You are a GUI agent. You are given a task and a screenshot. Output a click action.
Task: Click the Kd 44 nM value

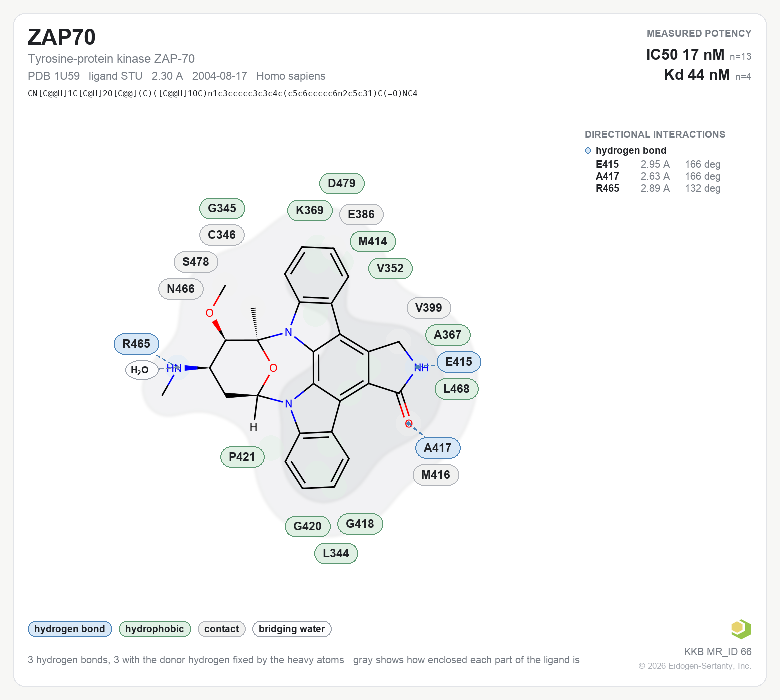[697, 74]
